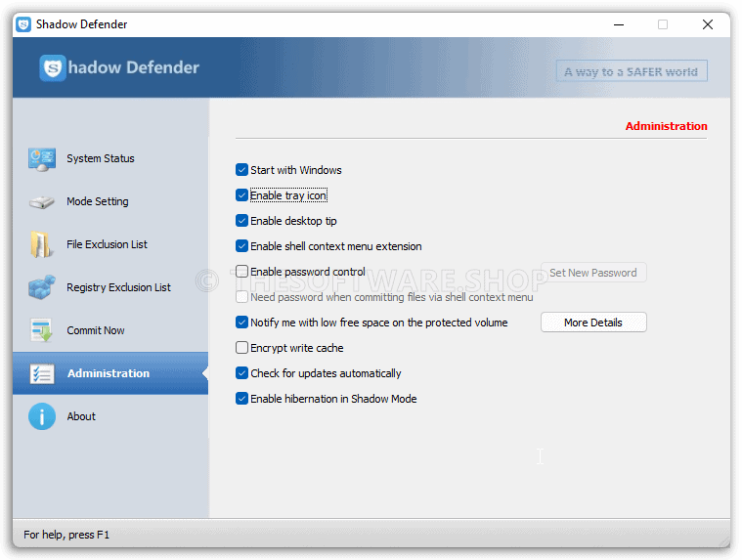Image resolution: width=742 pixels, height=560 pixels.
Task: Uncheck Notify me with low free space
Action: tap(241, 323)
